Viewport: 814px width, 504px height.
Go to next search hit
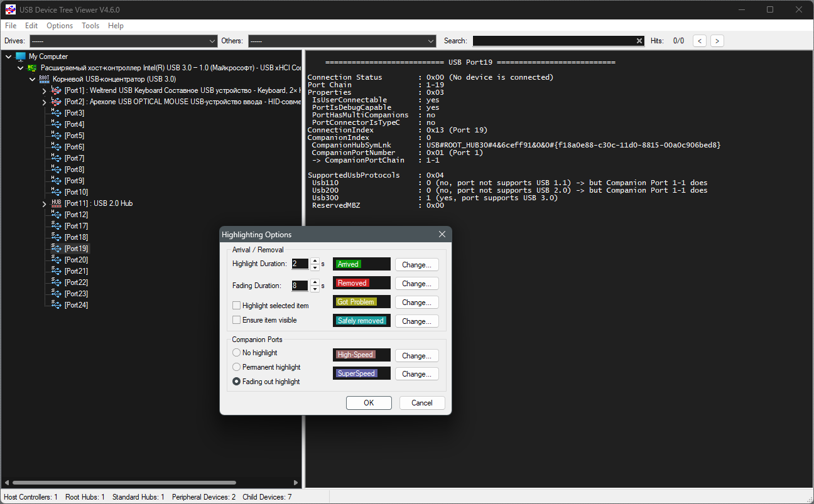[717, 41]
